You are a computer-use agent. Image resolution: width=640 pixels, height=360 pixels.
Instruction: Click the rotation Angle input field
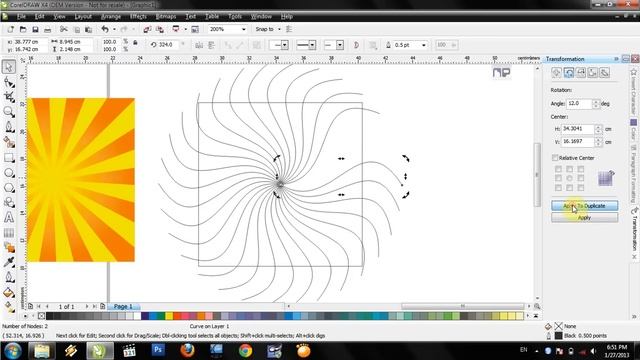(579, 104)
